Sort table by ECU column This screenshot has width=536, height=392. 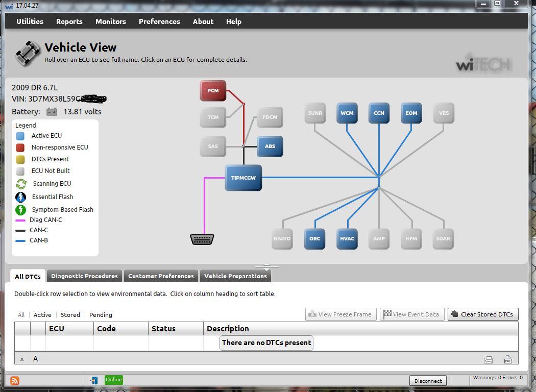tap(69, 328)
